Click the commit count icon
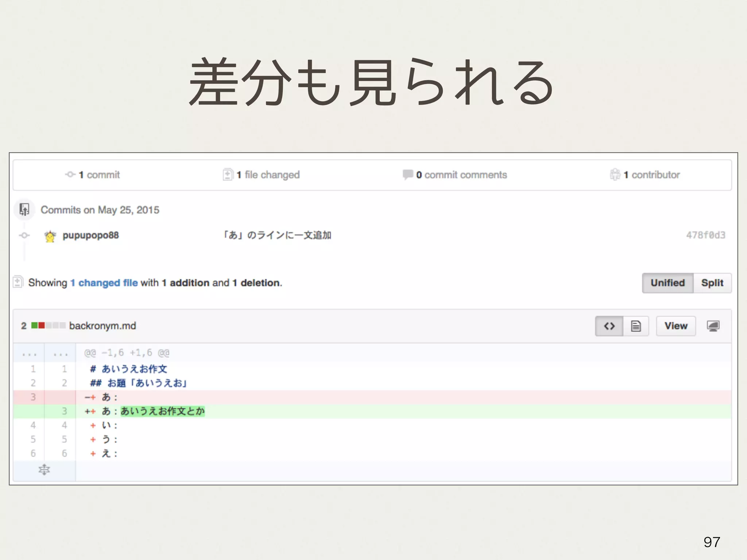The width and height of the screenshot is (747, 560). (x=70, y=175)
